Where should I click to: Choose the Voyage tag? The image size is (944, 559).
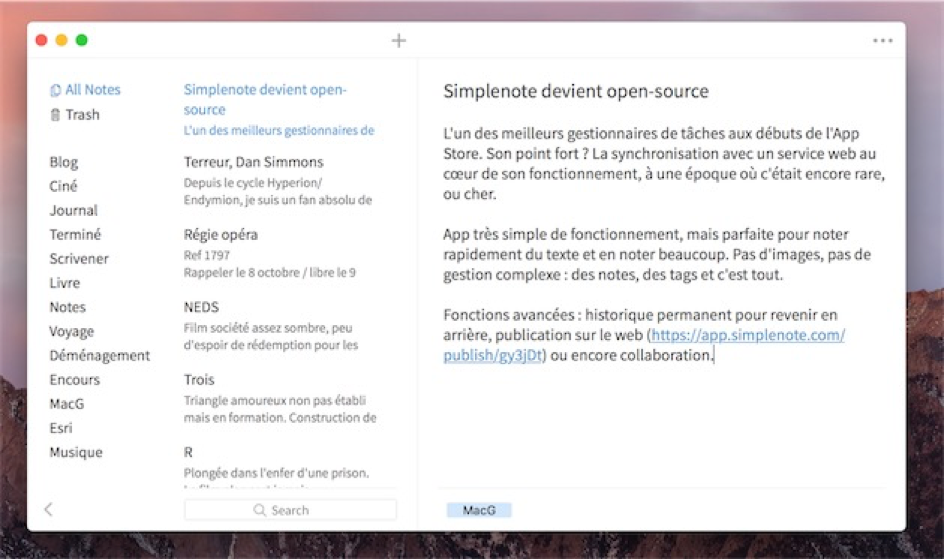[72, 332]
